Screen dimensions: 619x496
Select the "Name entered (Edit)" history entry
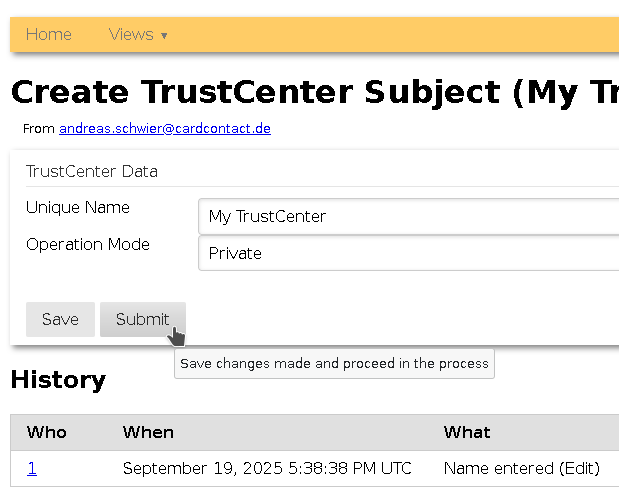521,468
